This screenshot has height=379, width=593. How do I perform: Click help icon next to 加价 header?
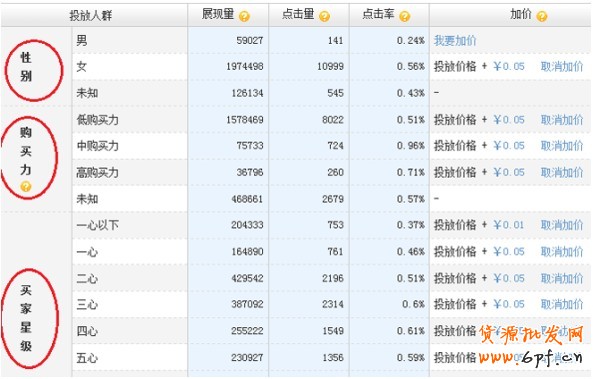[542, 16]
